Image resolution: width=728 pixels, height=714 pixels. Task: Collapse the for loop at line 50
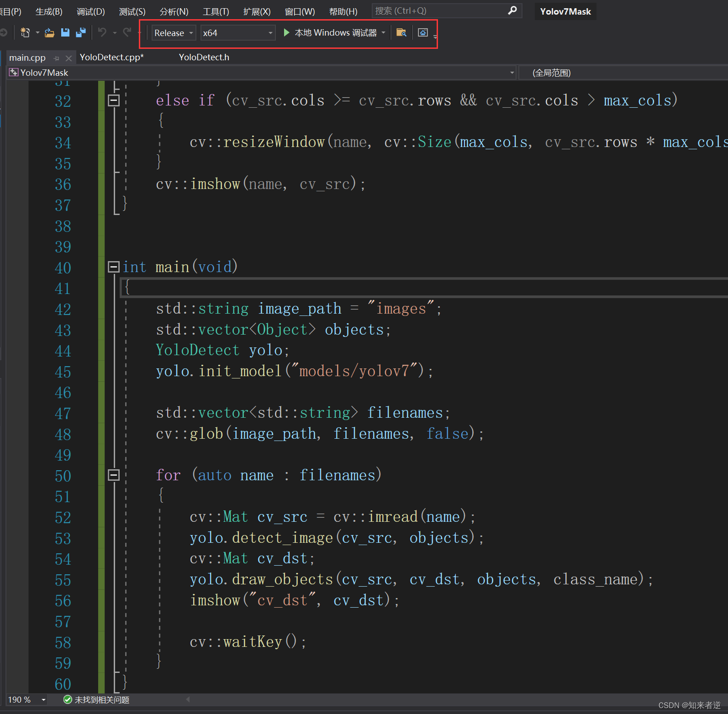pyautogui.click(x=114, y=475)
